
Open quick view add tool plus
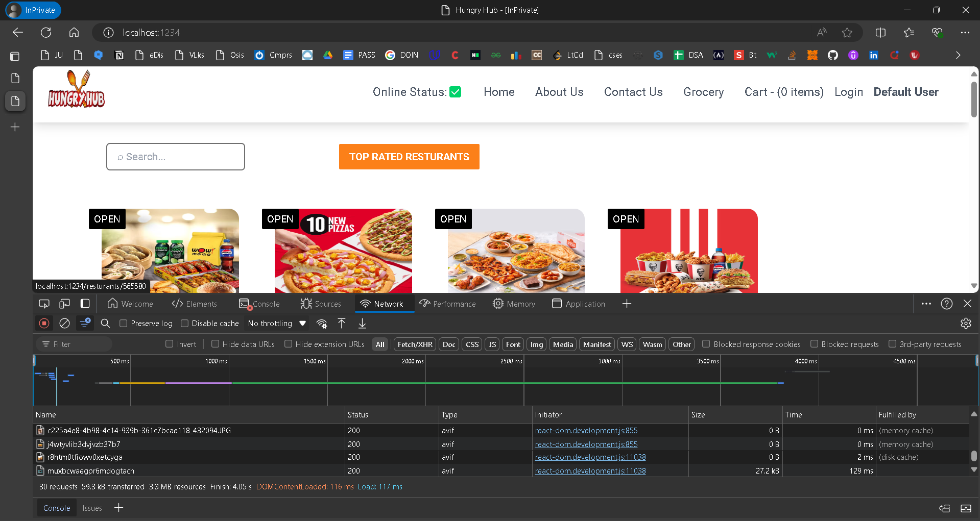coord(118,508)
